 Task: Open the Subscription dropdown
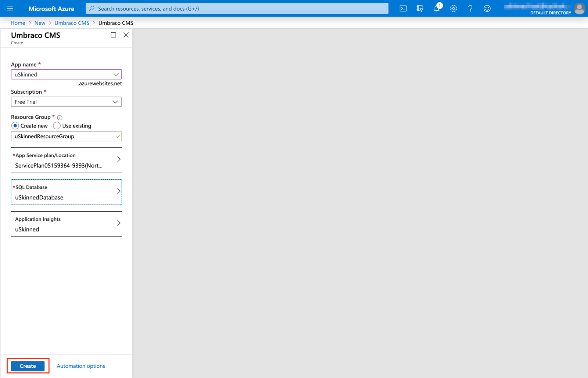point(66,102)
